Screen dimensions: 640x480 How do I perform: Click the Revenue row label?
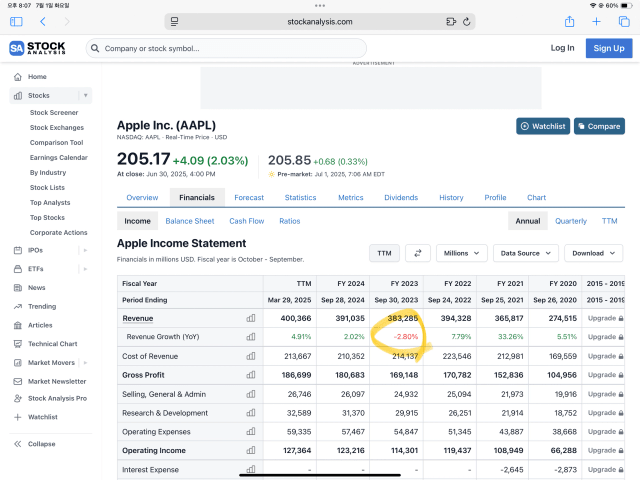coord(138,318)
